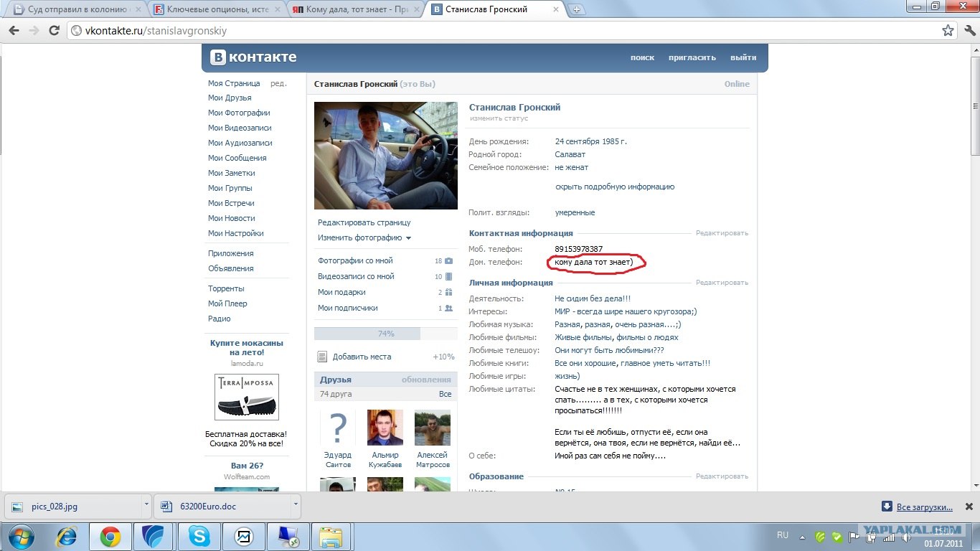Edit Личная информация via Редактировать
The image size is (980, 551).
point(722,283)
